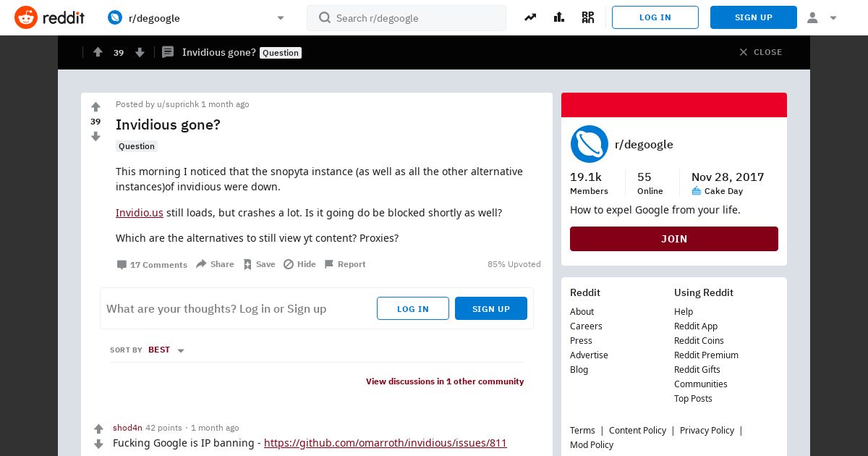Downvote the post beside the title
Viewport: 868px width, 456px height.
pyautogui.click(x=95, y=137)
